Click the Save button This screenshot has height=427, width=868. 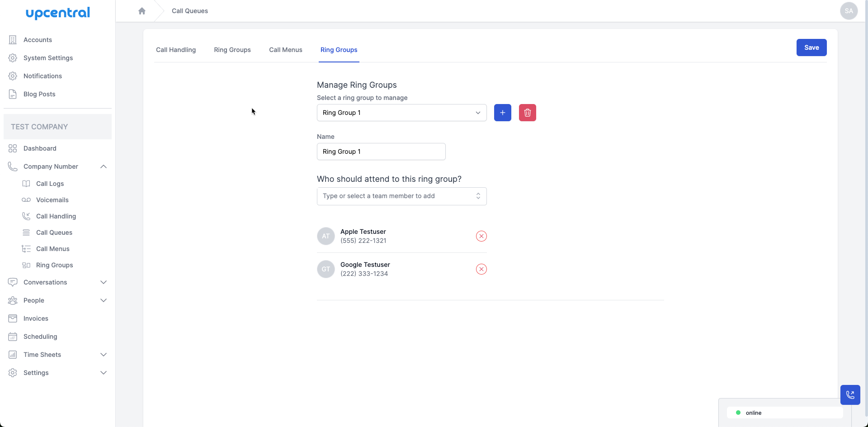[x=811, y=47]
